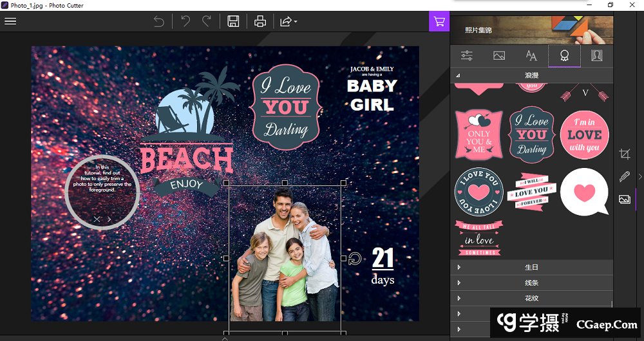Screen dimensions: 644x341
Task: Open the purple shopping cart button
Action: 439,21
